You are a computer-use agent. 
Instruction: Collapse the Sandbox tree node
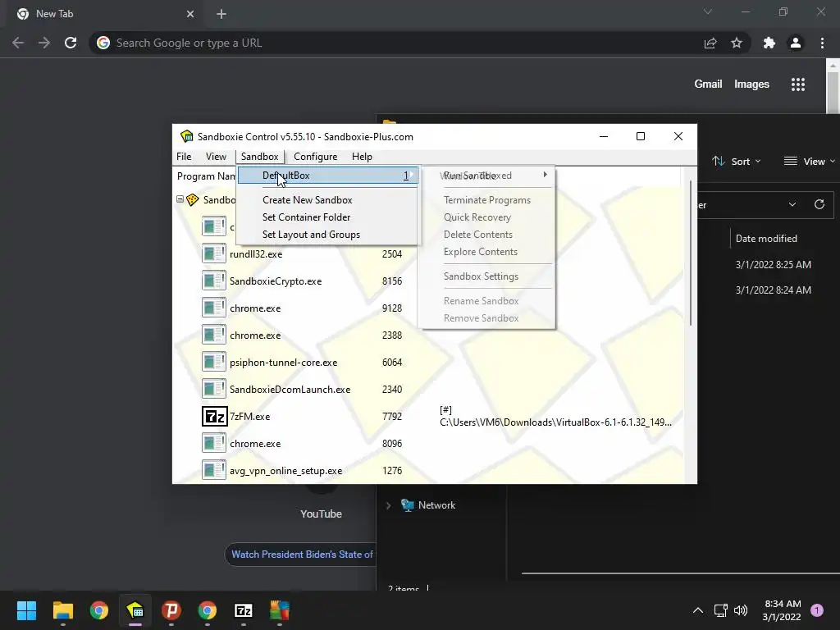(x=180, y=199)
